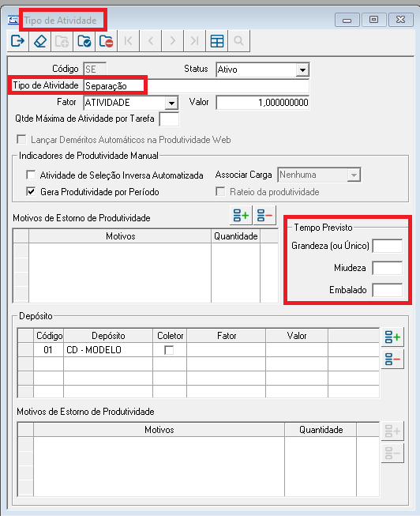
Task: Go to next record arrow icon
Action: point(173,41)
